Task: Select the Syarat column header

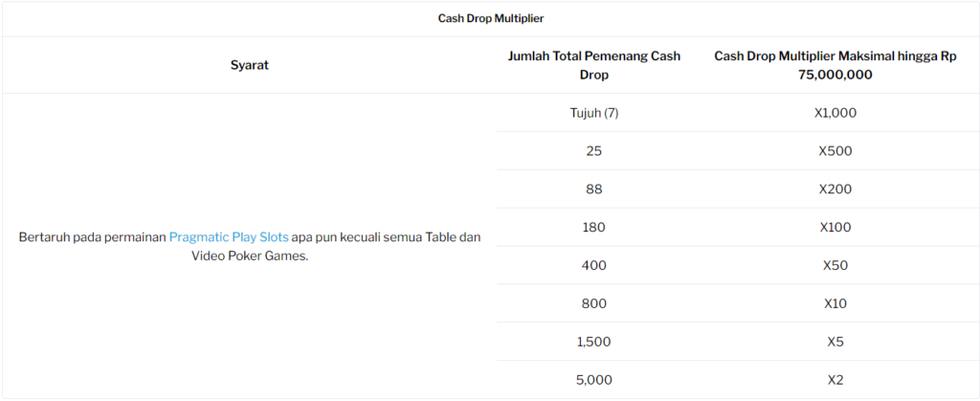Action: click(x=250, y=65)
